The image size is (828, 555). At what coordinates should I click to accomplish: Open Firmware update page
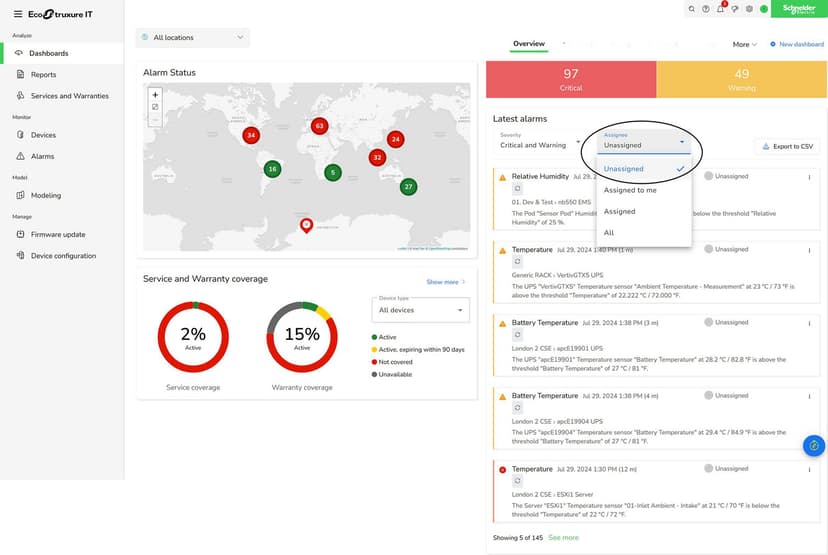point(62,234)
